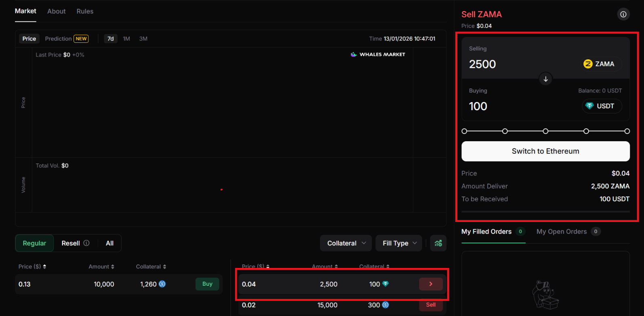Click the 15,000 amount in the sell list
This screenshot has height=316, width=644.
(327, 305)
